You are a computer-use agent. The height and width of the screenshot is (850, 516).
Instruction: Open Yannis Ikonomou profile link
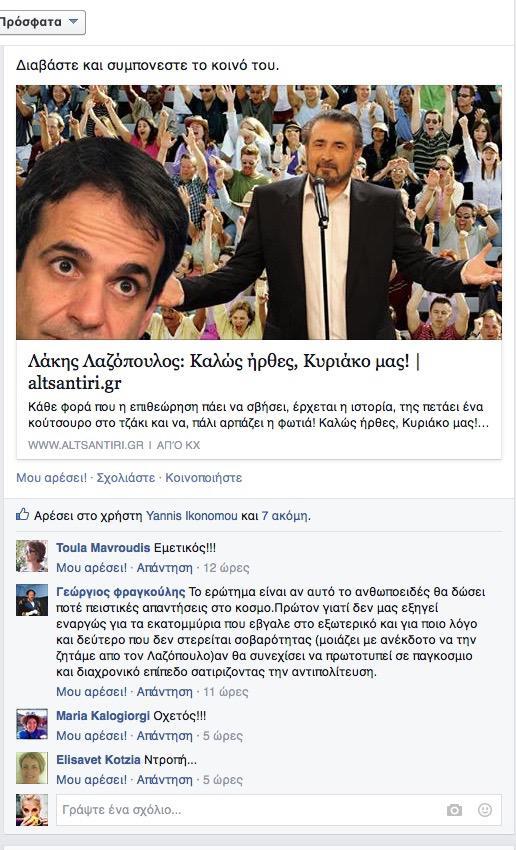tap(192, 516)
